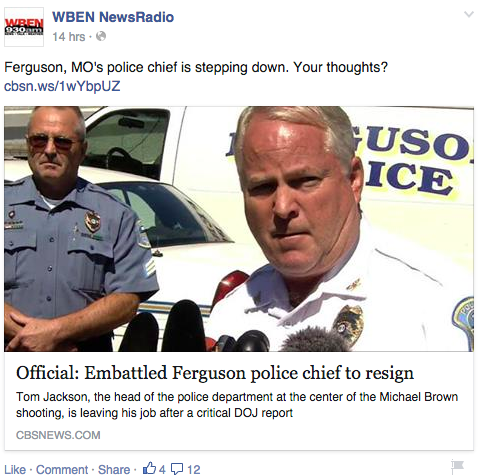The image size is (485, 476).
Task: Open the WBEN 930am profile picture
Action: tap(24, 27)
